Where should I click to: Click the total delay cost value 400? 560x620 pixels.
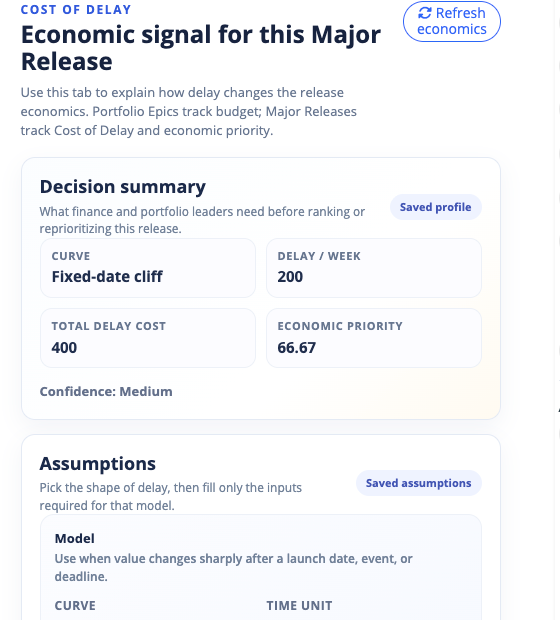pyautogui.click(x=64, y=348)
